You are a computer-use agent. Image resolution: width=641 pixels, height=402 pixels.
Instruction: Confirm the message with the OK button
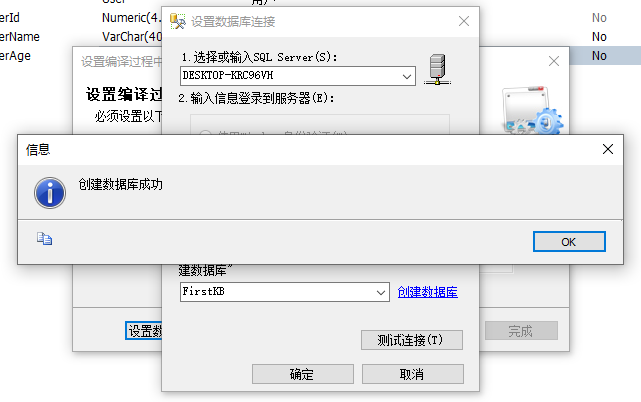click(569, 242)
